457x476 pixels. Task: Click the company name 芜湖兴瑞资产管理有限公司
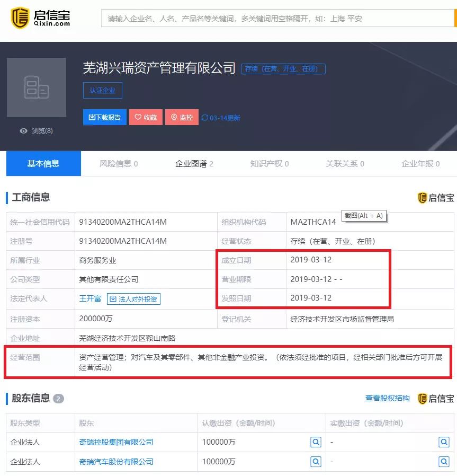click(x=159, y=68)
